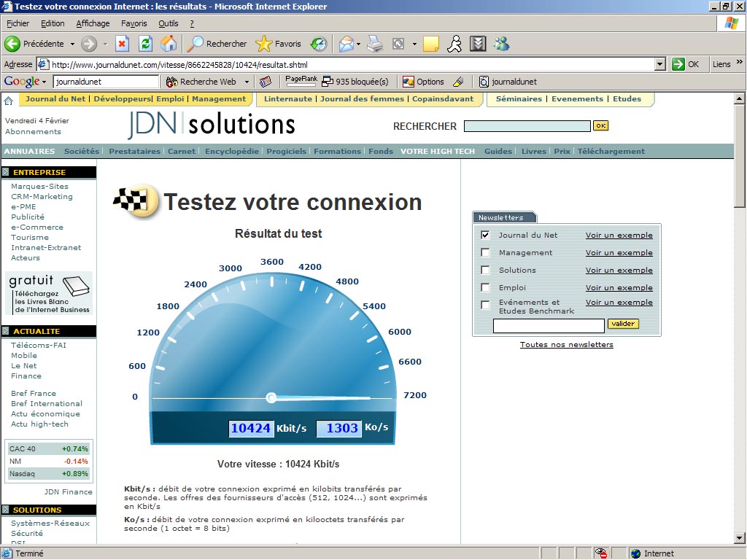The width and height of the screenshot is (747, 560).
Task: Click the "Toutes nos newsletters" link
Action: click(x=566, y=344)
